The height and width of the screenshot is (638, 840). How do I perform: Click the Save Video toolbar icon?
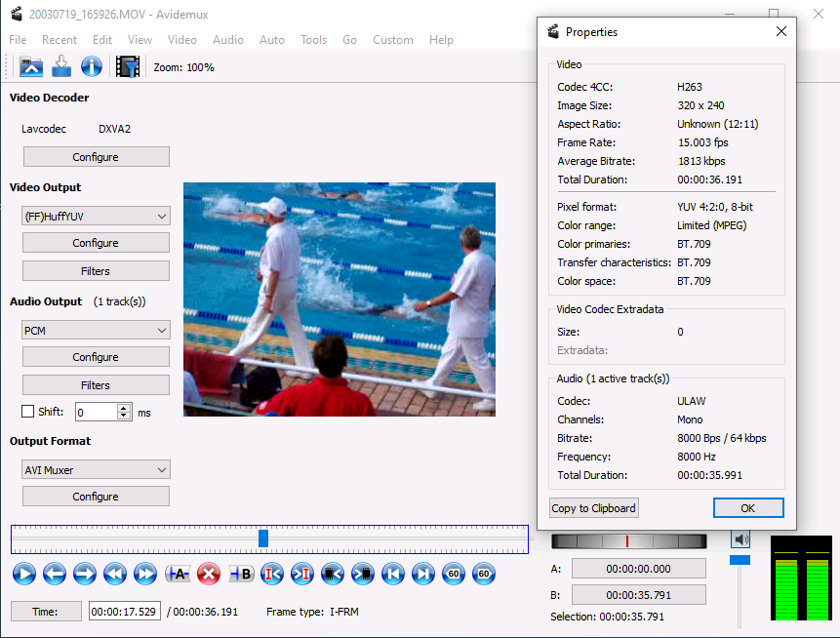(x=61, y=66)
